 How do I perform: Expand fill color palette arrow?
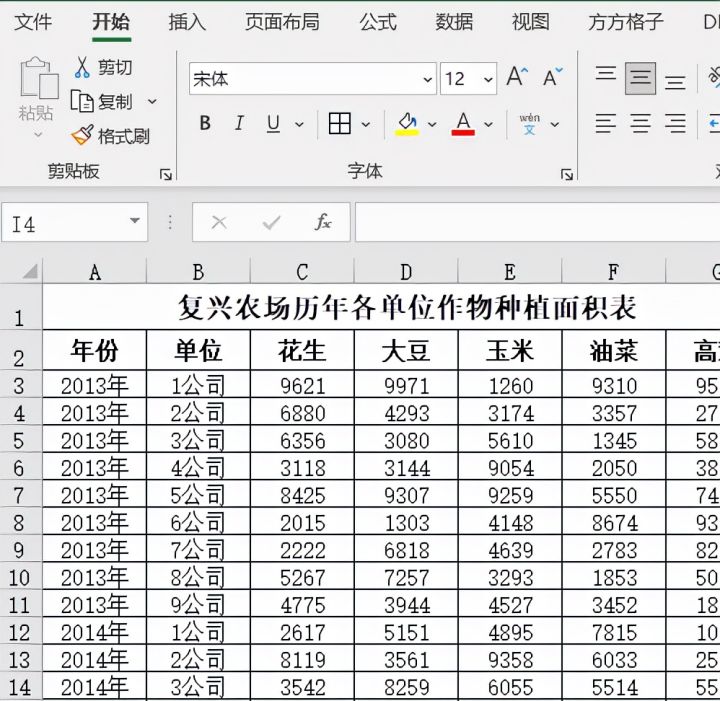coord(432,124)
